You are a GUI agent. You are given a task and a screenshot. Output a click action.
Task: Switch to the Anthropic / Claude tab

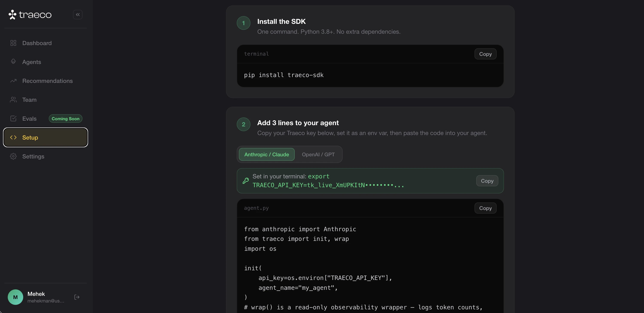click(267, 154)
